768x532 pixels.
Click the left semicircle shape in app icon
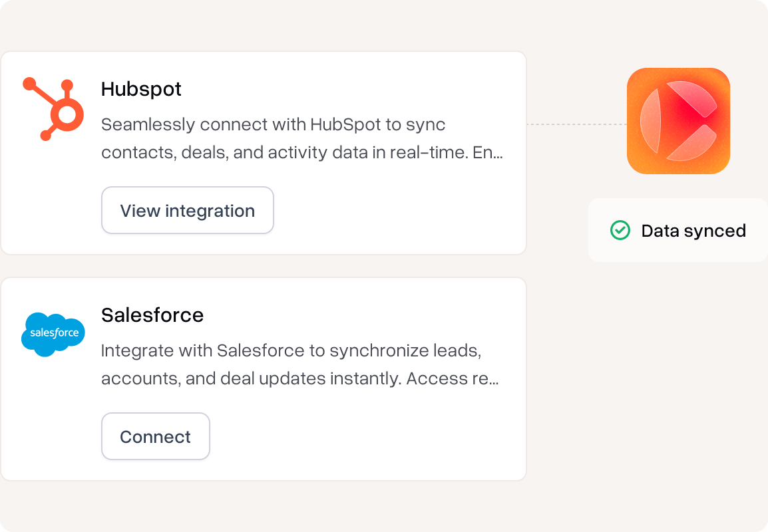click(x=650, y=121)
